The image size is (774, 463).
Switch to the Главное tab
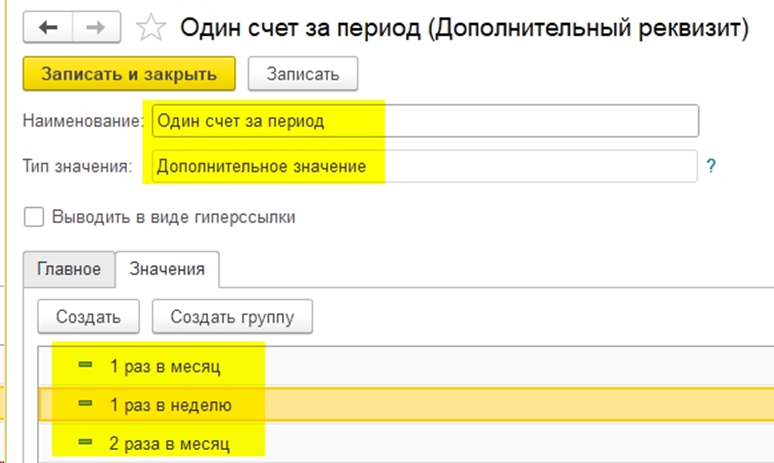coord(69,269)
